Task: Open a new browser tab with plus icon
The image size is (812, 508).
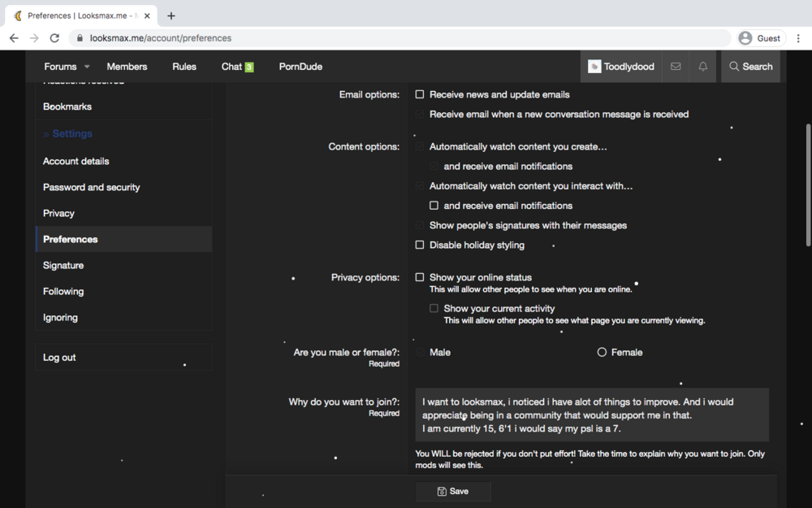Action: click(171, 15)
